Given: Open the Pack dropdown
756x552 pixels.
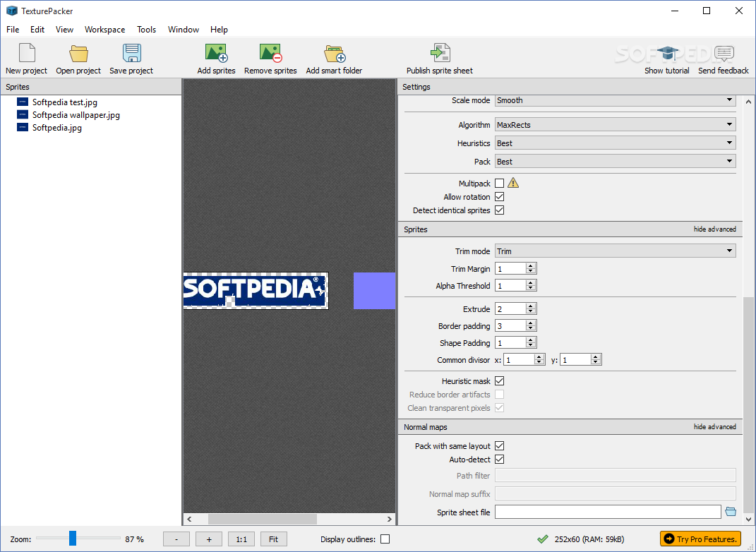Looking at the screenshot, I should pos(616,162).
